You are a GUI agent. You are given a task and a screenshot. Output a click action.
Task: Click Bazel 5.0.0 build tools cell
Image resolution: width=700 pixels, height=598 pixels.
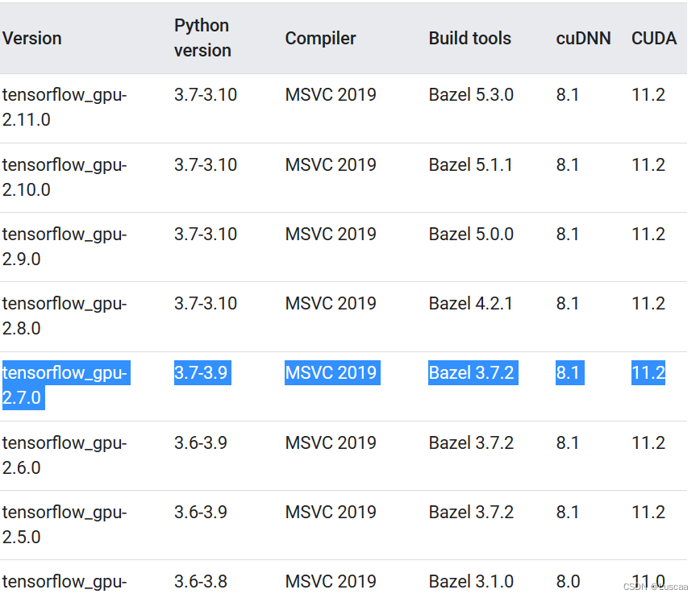[471, 234]
